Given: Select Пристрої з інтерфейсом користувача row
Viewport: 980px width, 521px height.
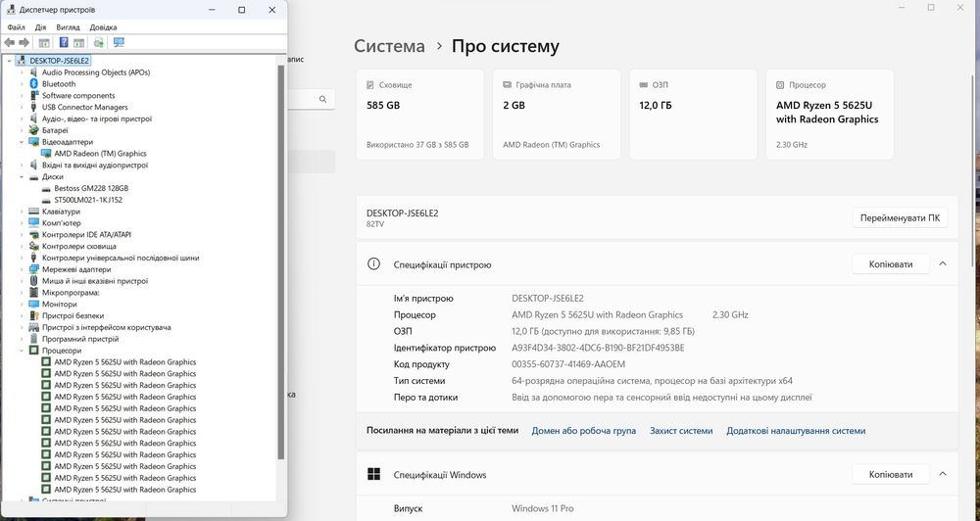Looking at the screenshot, I should (106, 327).
